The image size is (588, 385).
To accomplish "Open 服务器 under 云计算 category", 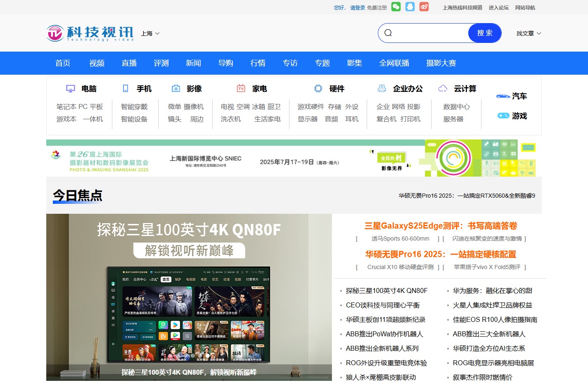I will 453,119.
